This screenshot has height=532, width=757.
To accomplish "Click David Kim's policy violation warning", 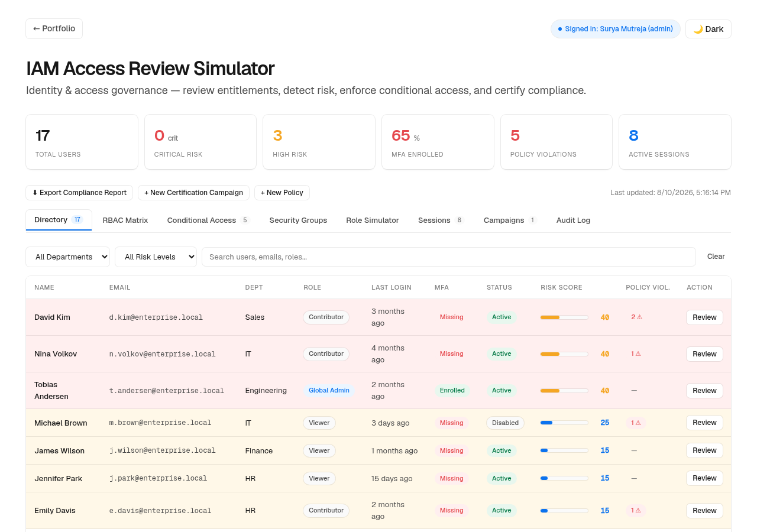I will 636,317.
